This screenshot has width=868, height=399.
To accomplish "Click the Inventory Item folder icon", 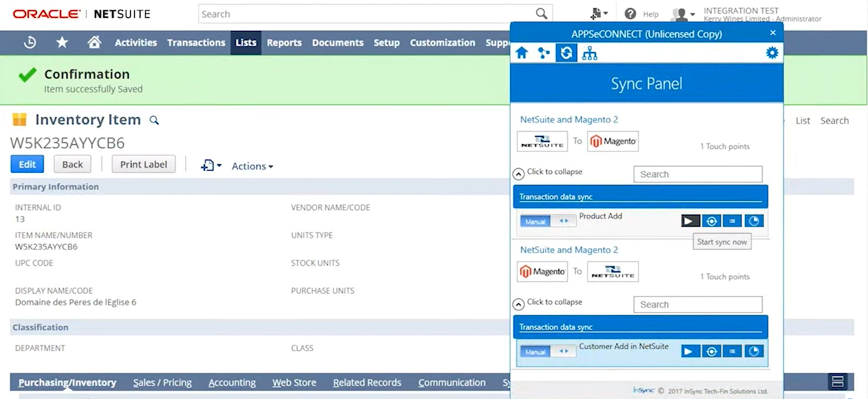I will pos(19,120).
